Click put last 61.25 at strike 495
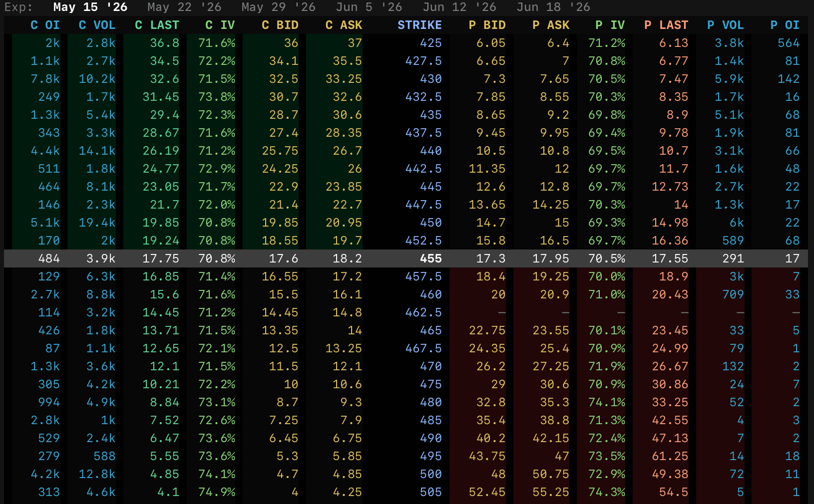814x504 pixels. 670,456
